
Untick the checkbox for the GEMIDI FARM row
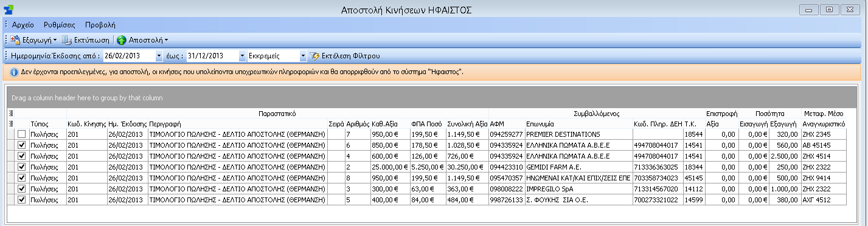click(22, 166)
